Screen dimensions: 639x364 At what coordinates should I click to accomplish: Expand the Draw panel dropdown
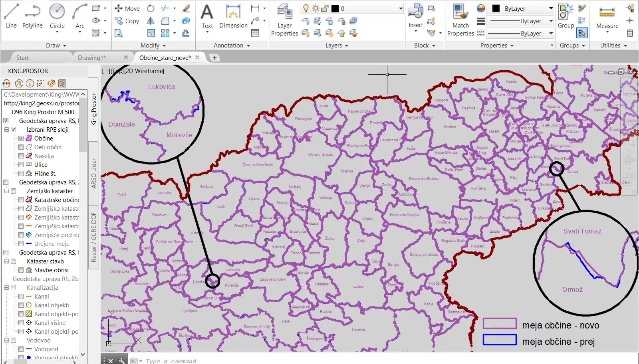click(56, 45)
